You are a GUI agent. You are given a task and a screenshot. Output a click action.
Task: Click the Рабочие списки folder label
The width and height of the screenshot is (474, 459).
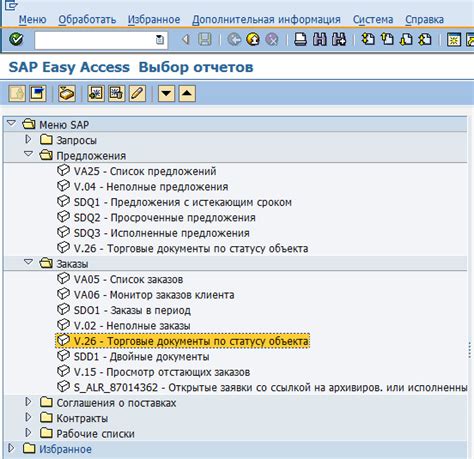pyautogui.click(x=95, y=434)
